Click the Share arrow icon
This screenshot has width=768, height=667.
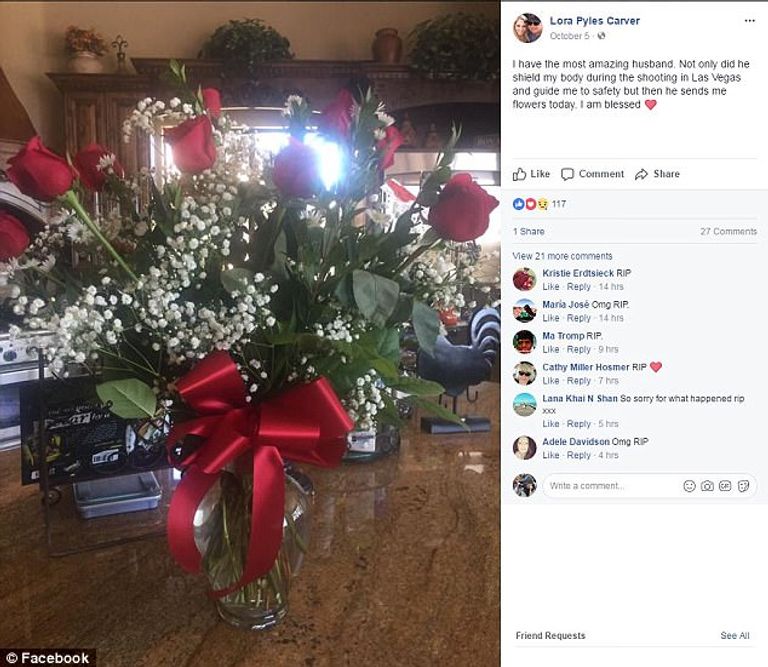point(641,174)
